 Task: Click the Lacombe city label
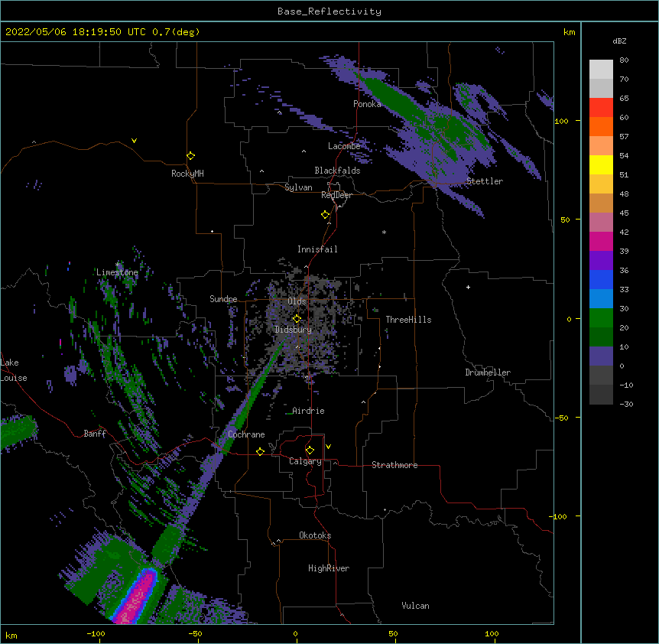(344, 146)
